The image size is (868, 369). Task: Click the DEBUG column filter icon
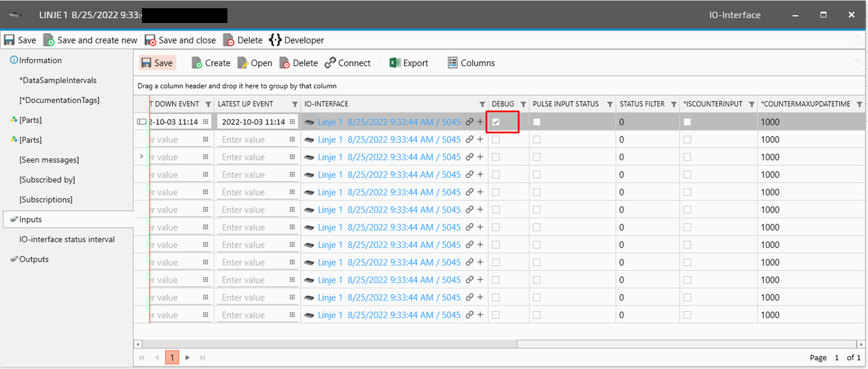pyautogui.click(x=523, y=104)
